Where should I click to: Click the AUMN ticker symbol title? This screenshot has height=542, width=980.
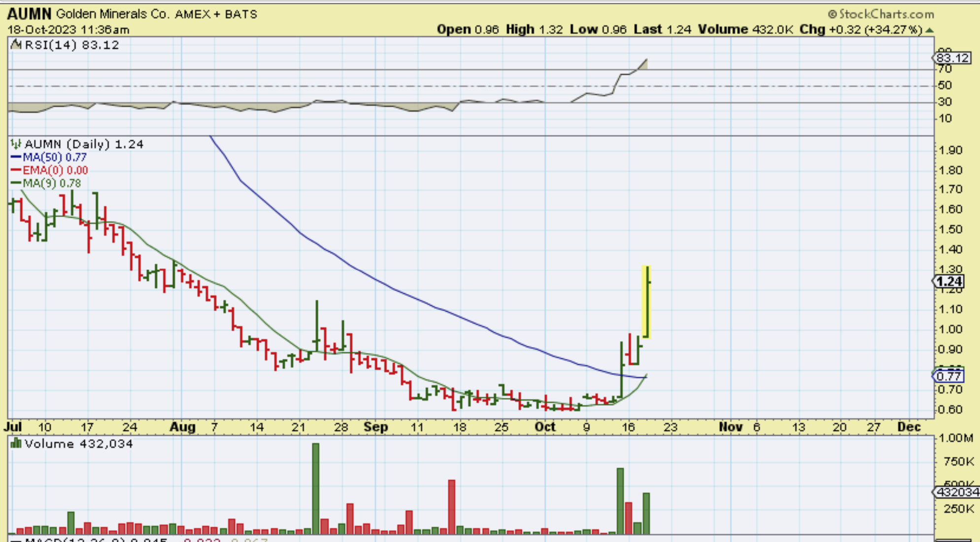tap(30, 14)
